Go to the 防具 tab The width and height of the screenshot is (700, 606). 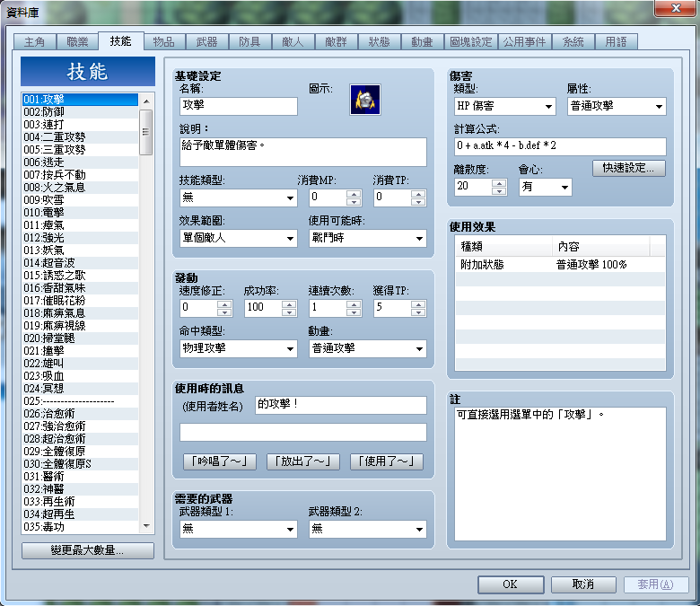click(x=249, y=42)
